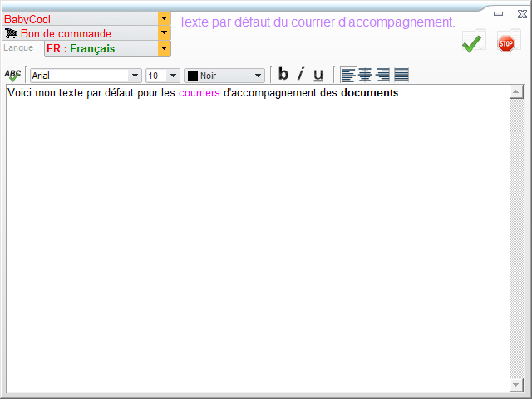Screen dimensions: 532x399
Task: Click the scrollbar down arrow
Action: (515, 386)
